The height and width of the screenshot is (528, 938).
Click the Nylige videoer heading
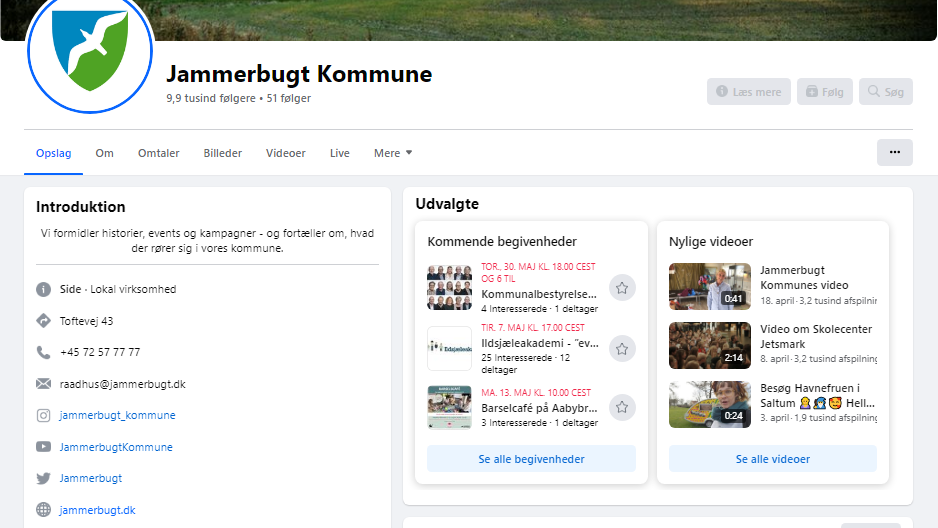[x=711, y=242]
